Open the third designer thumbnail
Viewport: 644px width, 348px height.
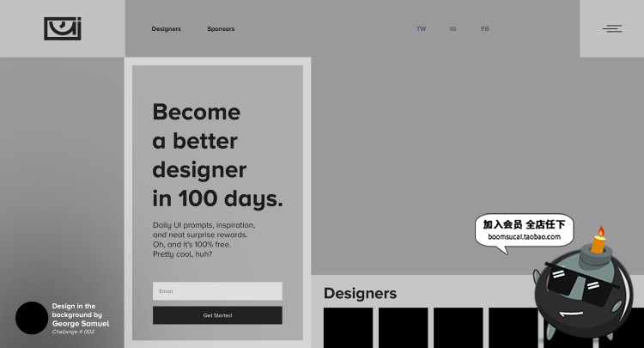tap(458, 328)
